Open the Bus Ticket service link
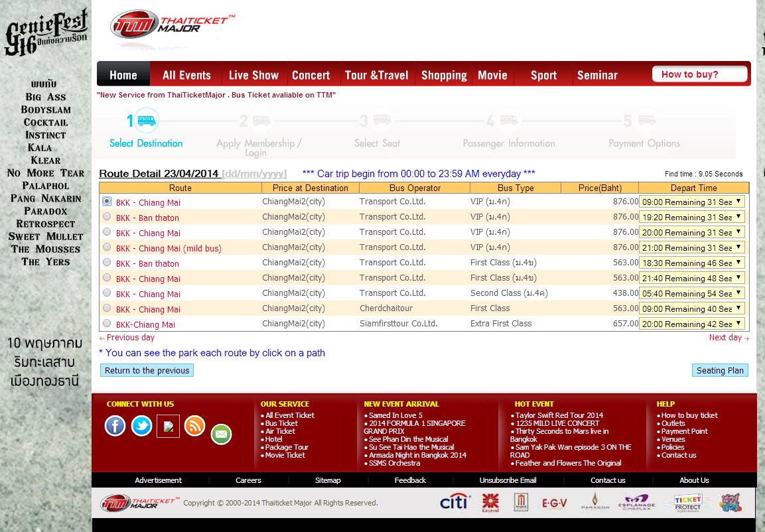Image resolution: width=765 pixels, height=532 pixels. pyautogui.click(x=281, y=423)
